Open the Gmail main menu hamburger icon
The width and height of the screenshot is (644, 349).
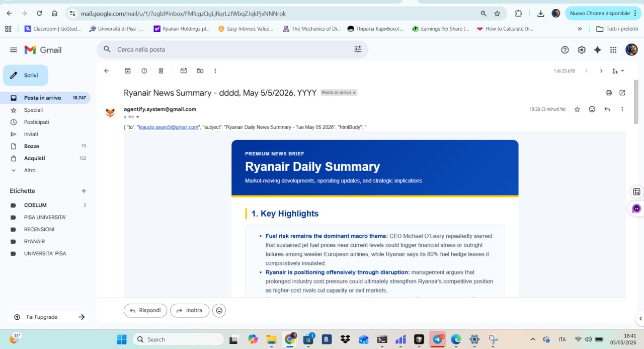14,50
